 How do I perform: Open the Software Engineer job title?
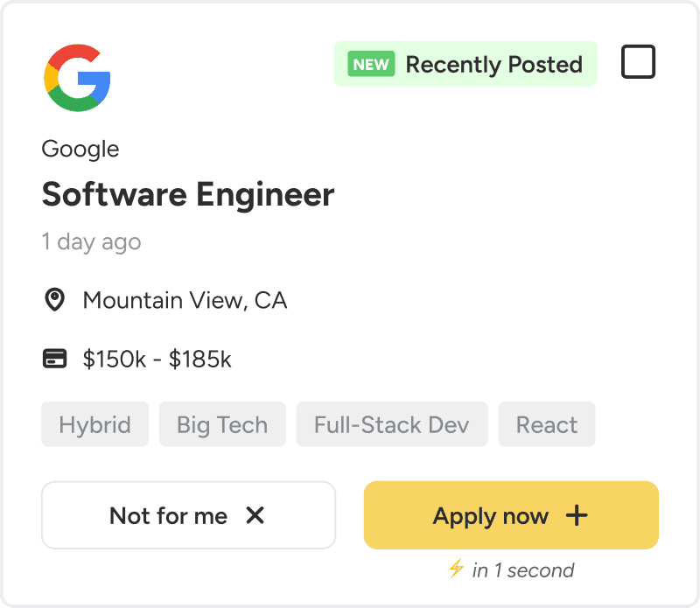point(188,194)
